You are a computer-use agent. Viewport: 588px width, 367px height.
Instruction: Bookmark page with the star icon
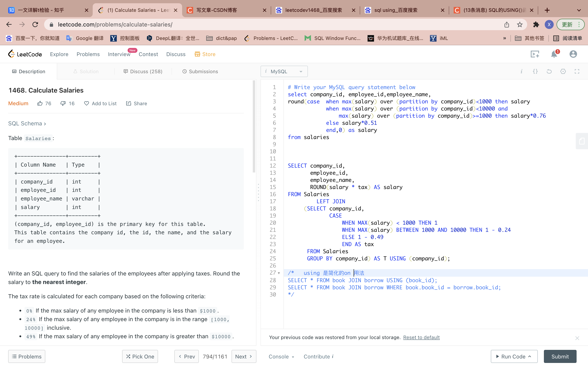click(520, 24)
